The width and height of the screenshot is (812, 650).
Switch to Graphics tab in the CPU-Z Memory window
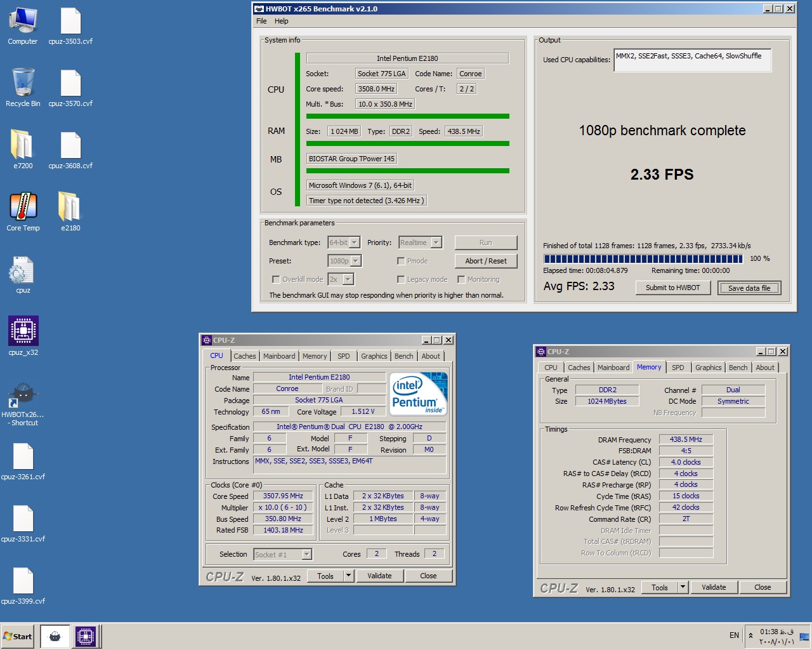708,368
